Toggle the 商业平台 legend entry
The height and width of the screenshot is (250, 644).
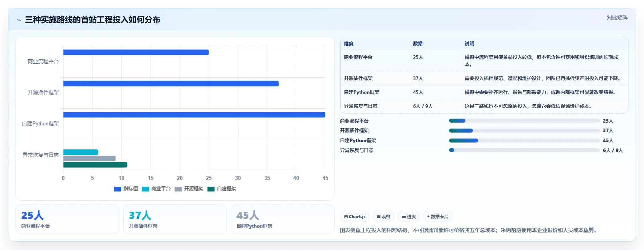tap(156, 189)
